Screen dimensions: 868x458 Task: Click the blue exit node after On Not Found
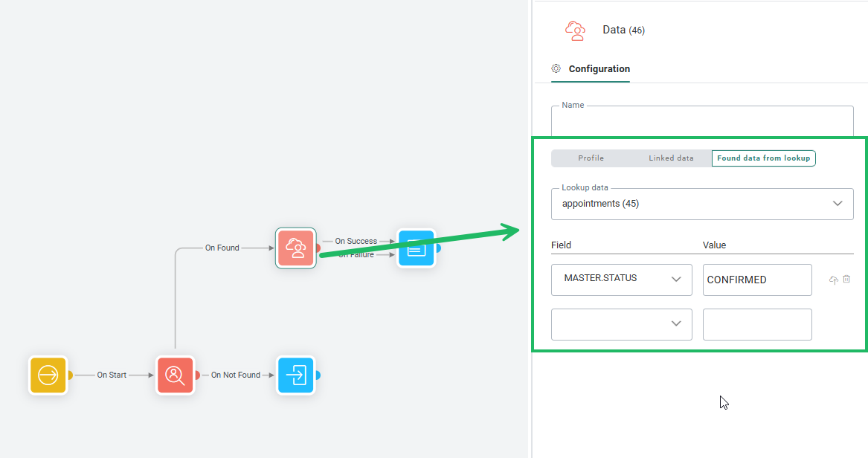tap(296, 375)
